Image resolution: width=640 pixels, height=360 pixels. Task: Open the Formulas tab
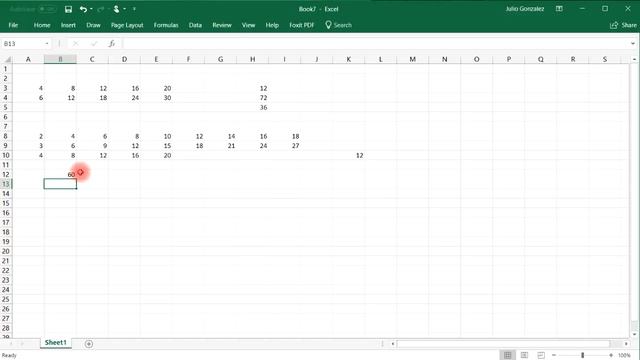166,25
